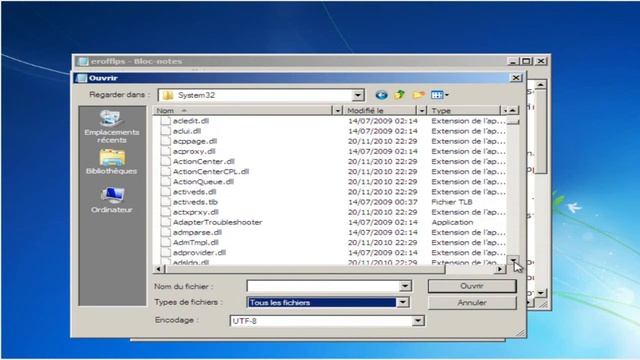Click the file icon beside AdapterTroubleshooter

tap(165, 222)
